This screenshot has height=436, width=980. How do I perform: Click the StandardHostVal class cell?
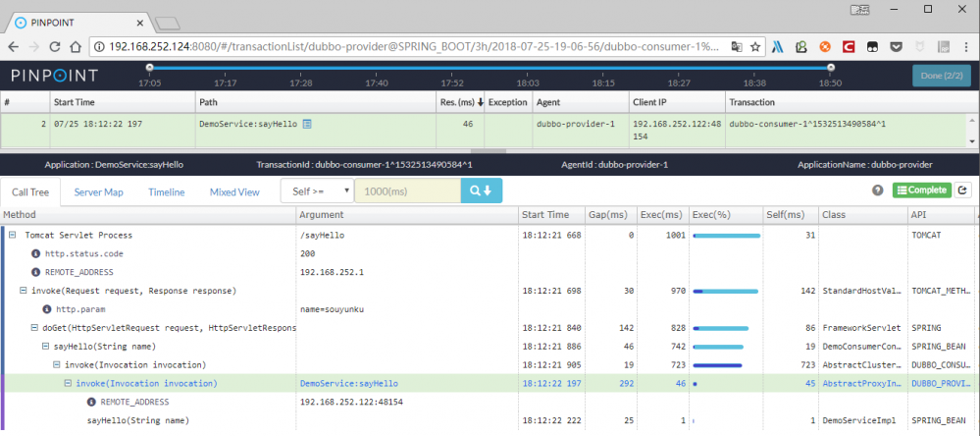click(x=862, y=291)
